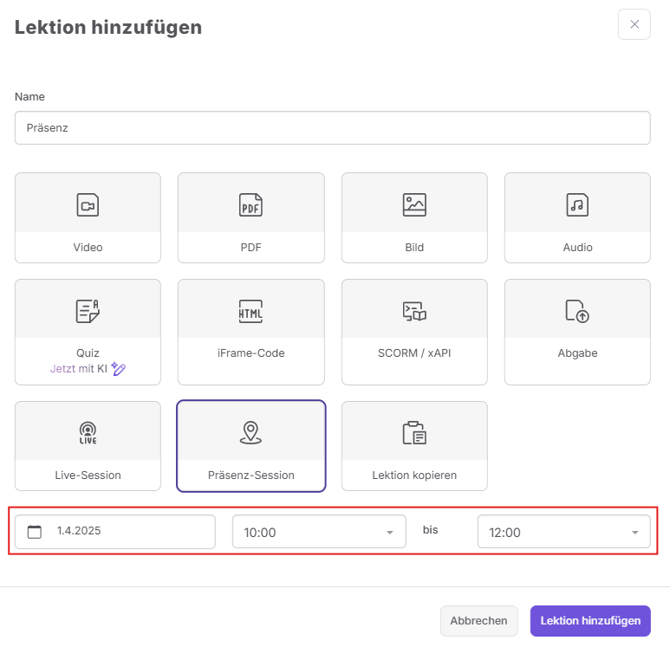Click the Abgabe card label
Image resolution: width=670 pixels, height=647 pixels.
(x=577, y=353)
